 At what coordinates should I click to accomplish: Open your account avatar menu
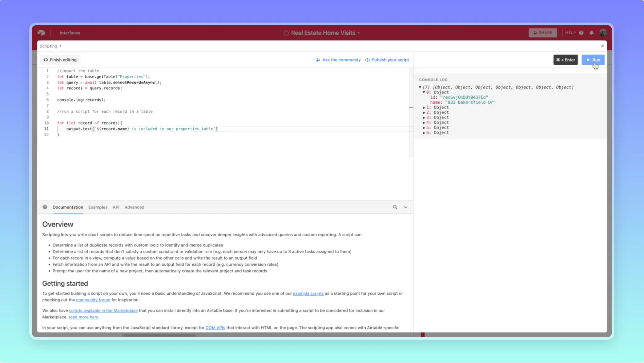pos(603,33)
